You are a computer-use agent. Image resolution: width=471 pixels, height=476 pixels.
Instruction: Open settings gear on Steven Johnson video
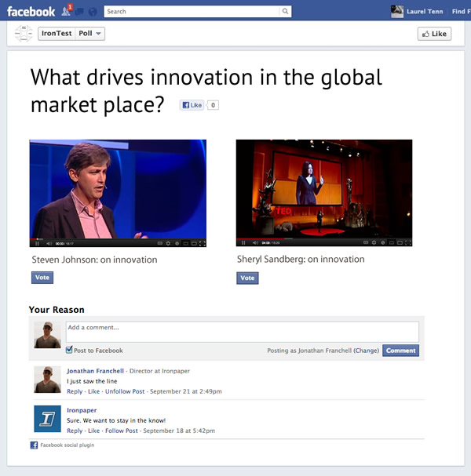click(x=168, y=243)
